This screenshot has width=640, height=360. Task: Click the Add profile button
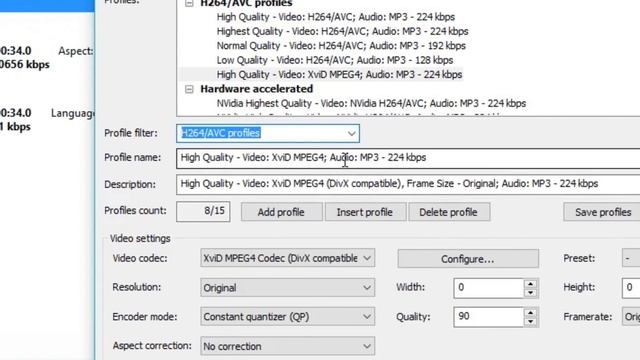[281, 212]
